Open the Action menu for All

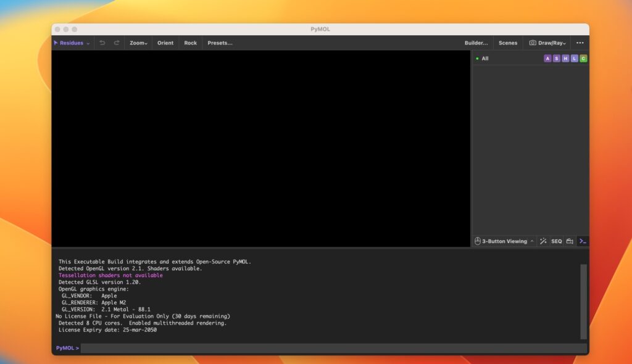pyautogui.click(x=547, y=58)
